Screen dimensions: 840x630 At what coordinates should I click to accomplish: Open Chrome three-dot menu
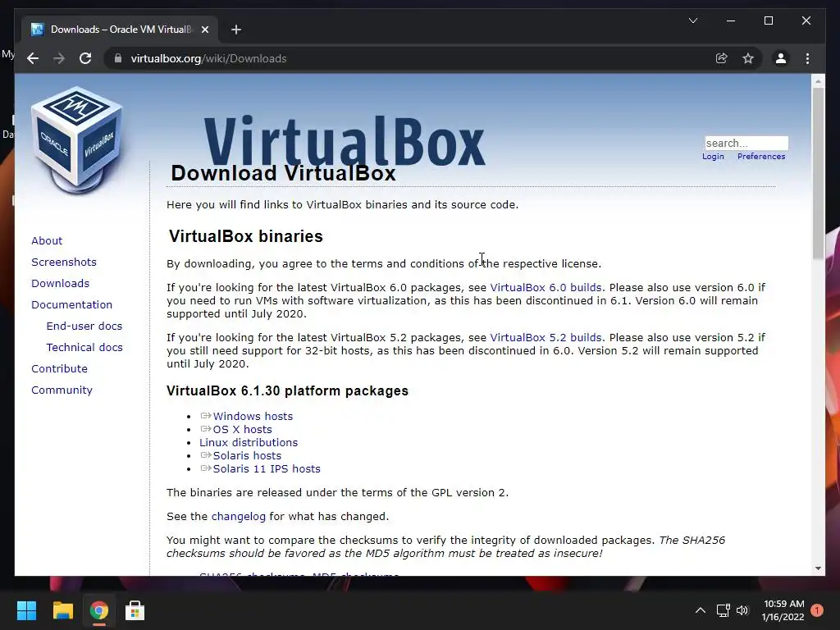(x=807, y=58)
